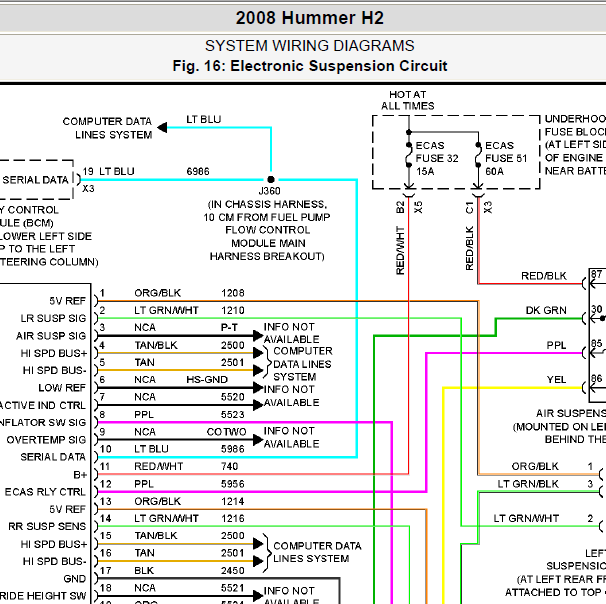
Task: Click circuit number "5521"
Action: coord(233,588)
